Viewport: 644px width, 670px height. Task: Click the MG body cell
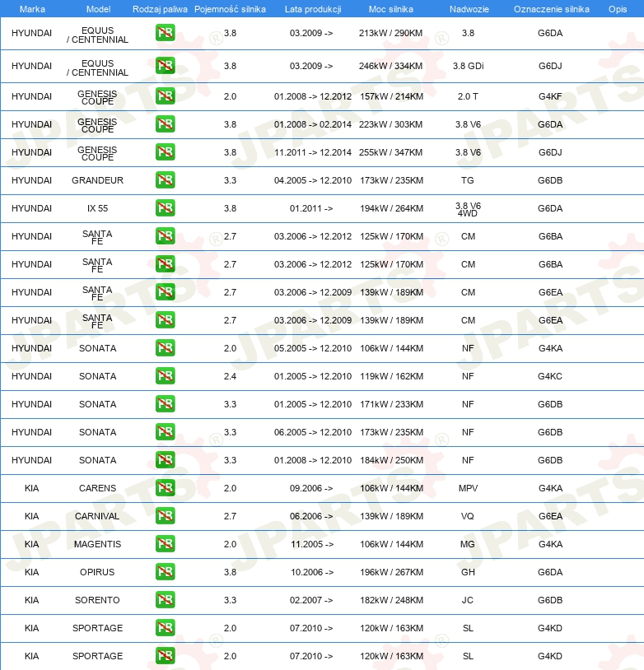(468, 544)
